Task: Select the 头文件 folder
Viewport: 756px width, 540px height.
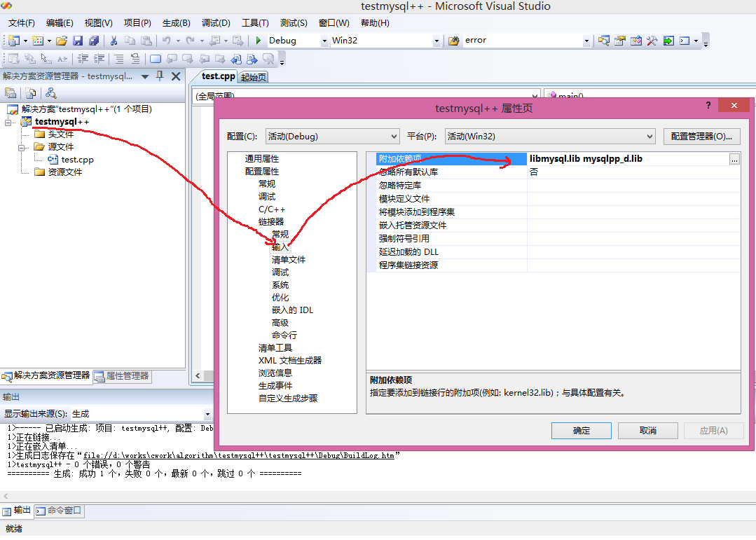Action: (61, 134)
